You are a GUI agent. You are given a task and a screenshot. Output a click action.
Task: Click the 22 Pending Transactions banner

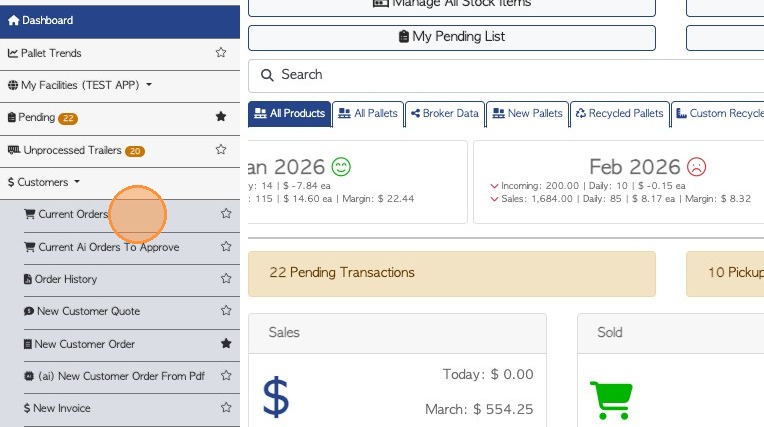pyautogui.click(x=451, y=273)
